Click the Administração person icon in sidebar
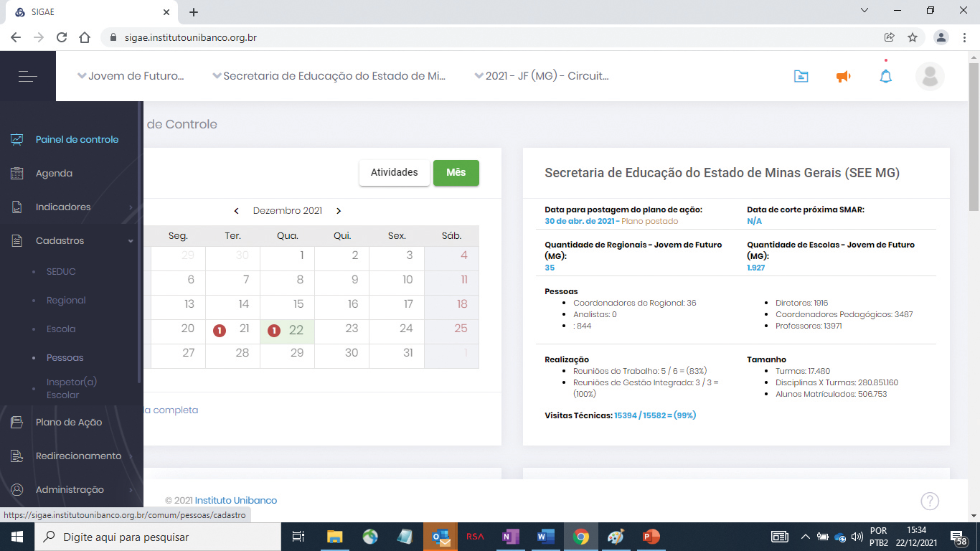The height and width of the screenshot is (551, 980). pos(17,489)
